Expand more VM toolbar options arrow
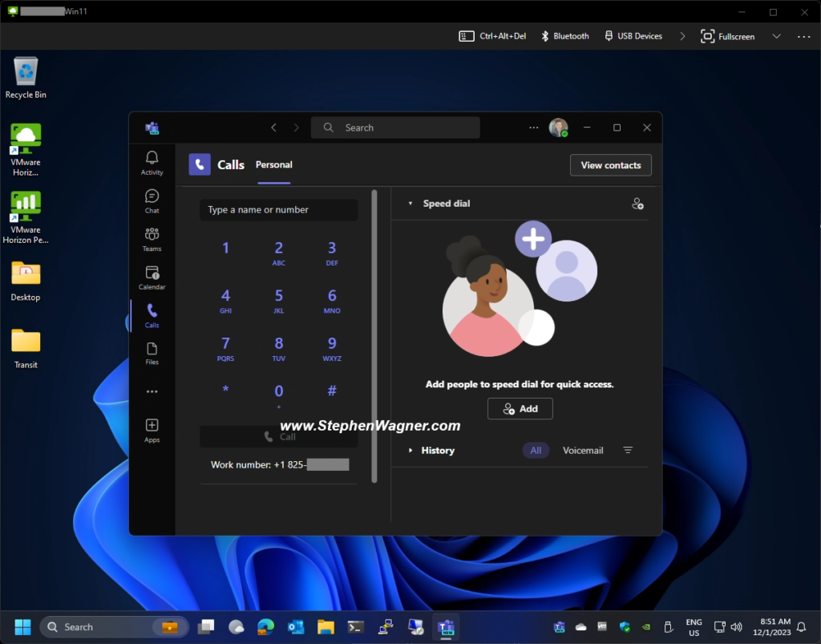 [682, 36]
